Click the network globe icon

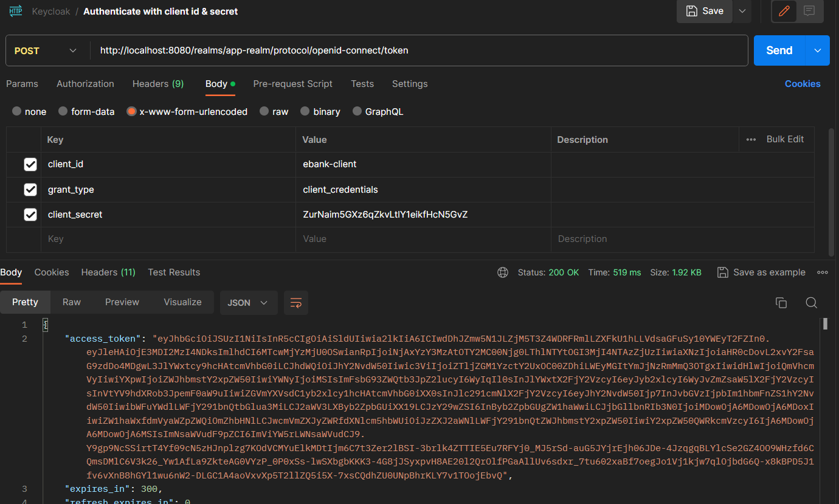coord(503,272)
